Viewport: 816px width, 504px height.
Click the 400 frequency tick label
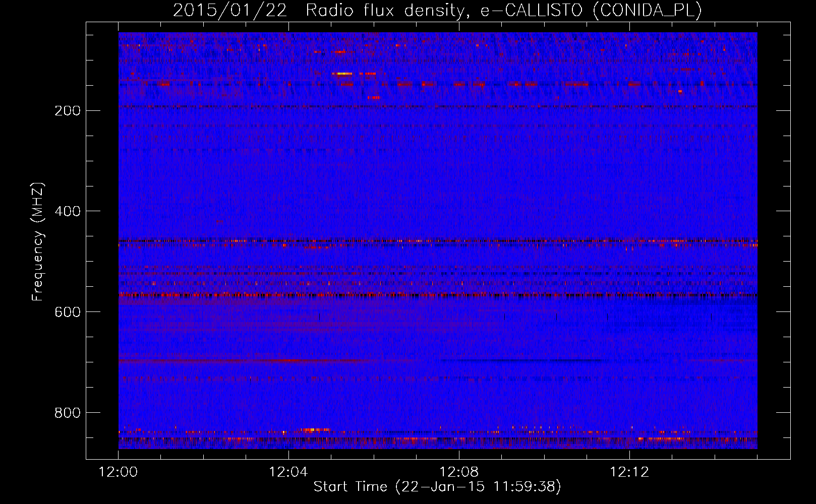[68, 211]
